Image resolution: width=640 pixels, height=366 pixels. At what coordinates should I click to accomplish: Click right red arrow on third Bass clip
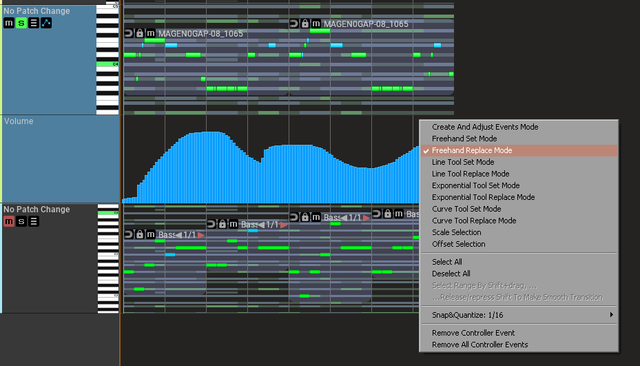pyautogui.click(x=367, y=217)
